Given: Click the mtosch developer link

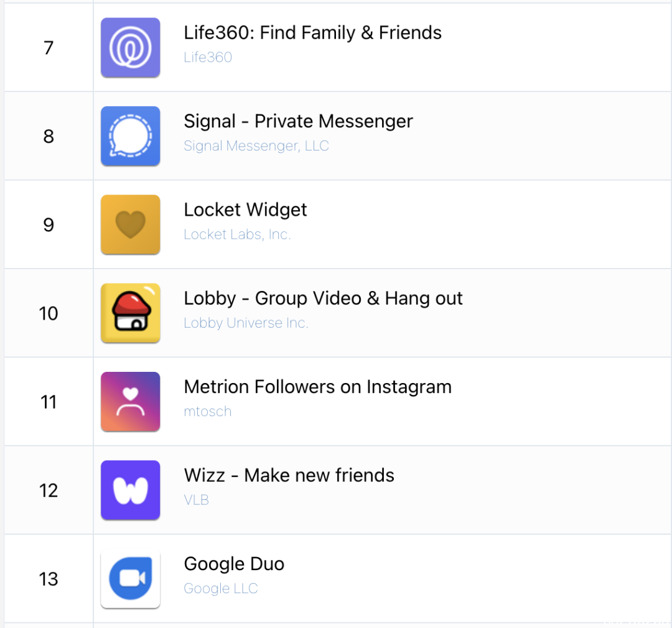Looking at the screenshot, I should 207,412.
